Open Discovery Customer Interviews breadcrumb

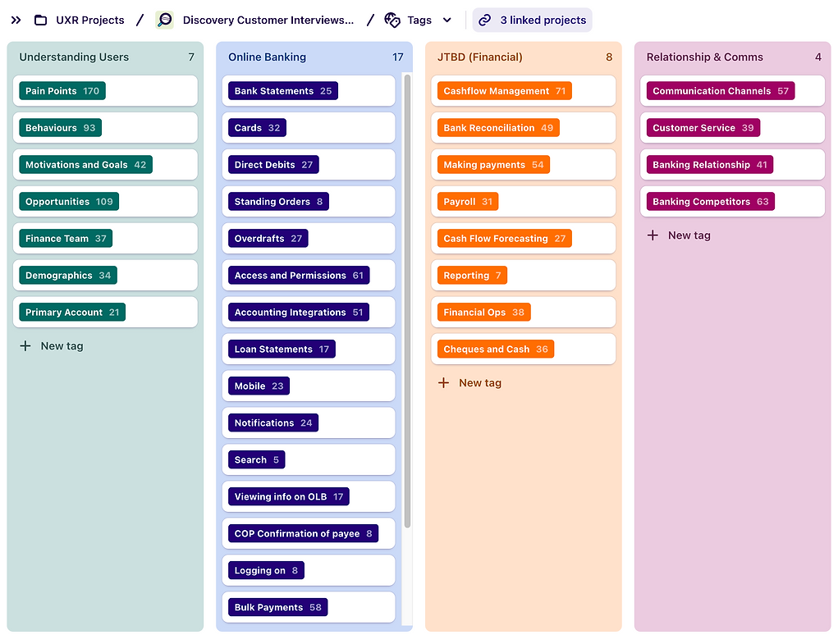click(x=268, y=20)
